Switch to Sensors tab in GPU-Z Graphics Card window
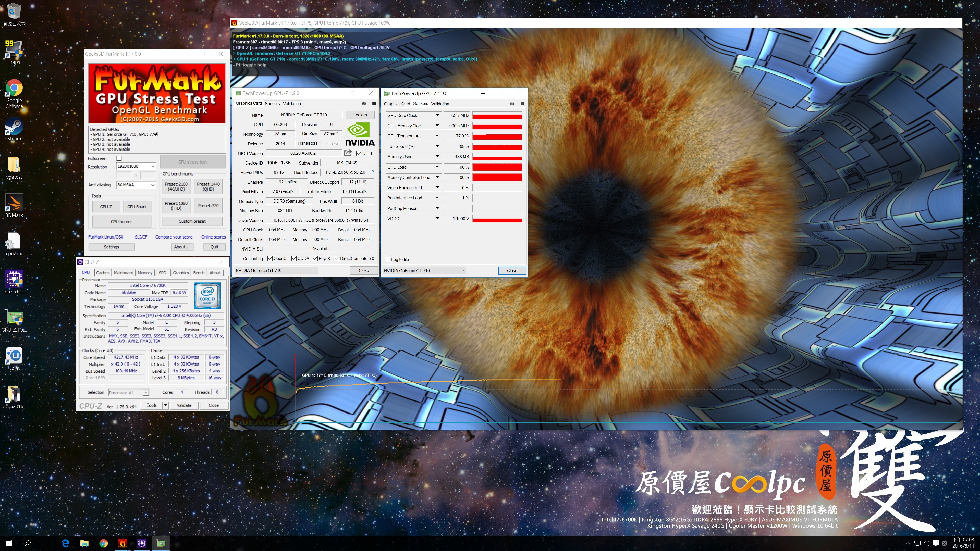The image size is (980, 551). coord(272,103)
